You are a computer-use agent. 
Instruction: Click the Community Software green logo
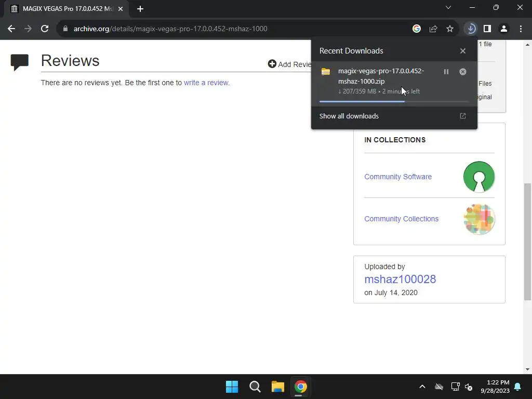[478, 177]
